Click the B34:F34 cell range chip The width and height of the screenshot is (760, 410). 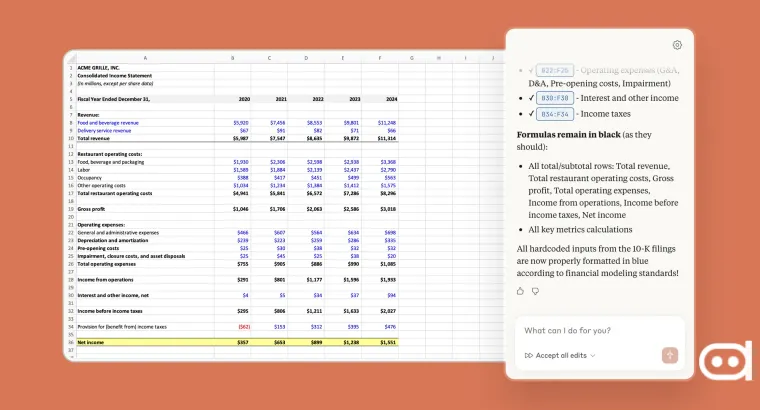(554, 114)
